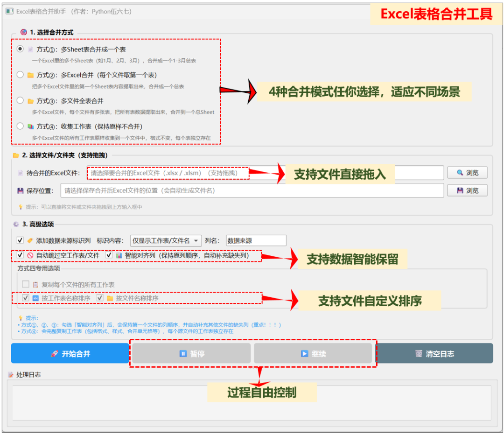The image size is (504, 435).
Task: Click folder icon of 方式③ 多文件全表合并
Action: tap(30, 101)
